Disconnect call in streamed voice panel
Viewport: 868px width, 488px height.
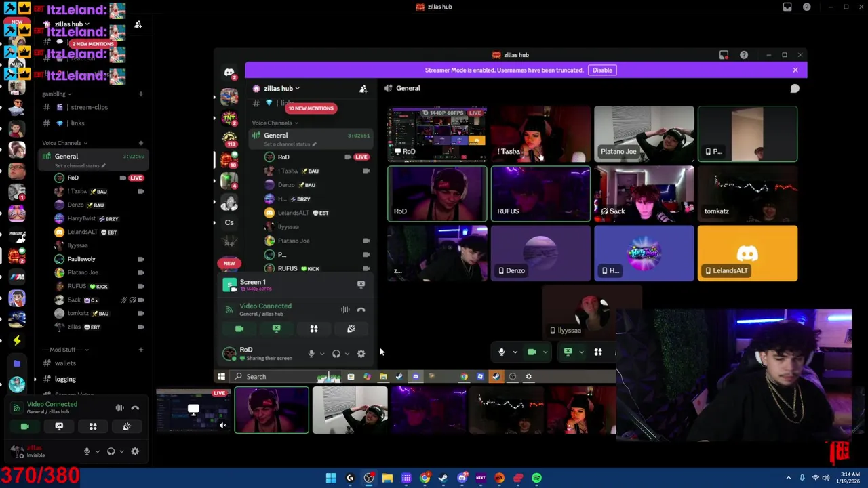[x=361, y=310]
